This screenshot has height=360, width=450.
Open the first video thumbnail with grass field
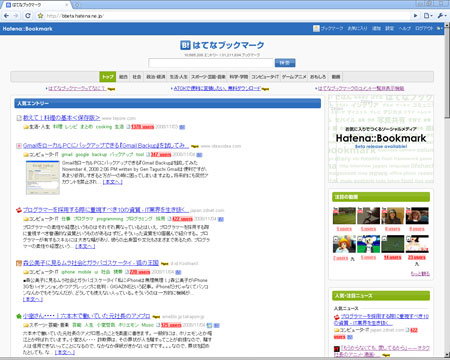tap(344, 216)
